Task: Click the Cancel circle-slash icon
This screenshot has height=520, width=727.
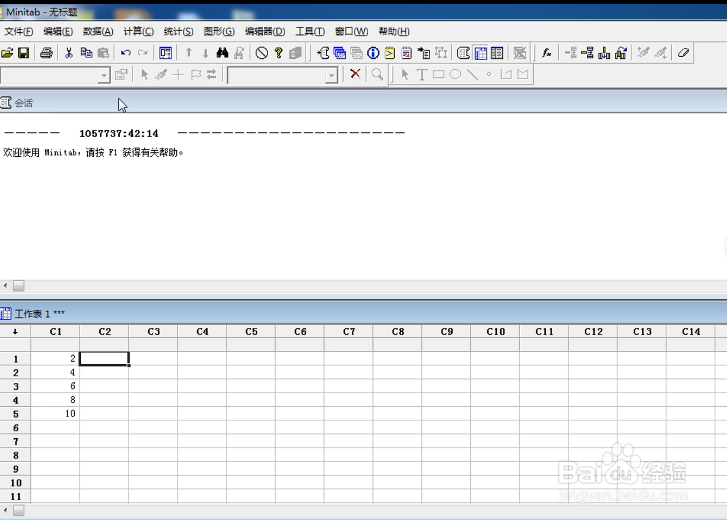Action: pyautogui.click(x=261, y=53)
